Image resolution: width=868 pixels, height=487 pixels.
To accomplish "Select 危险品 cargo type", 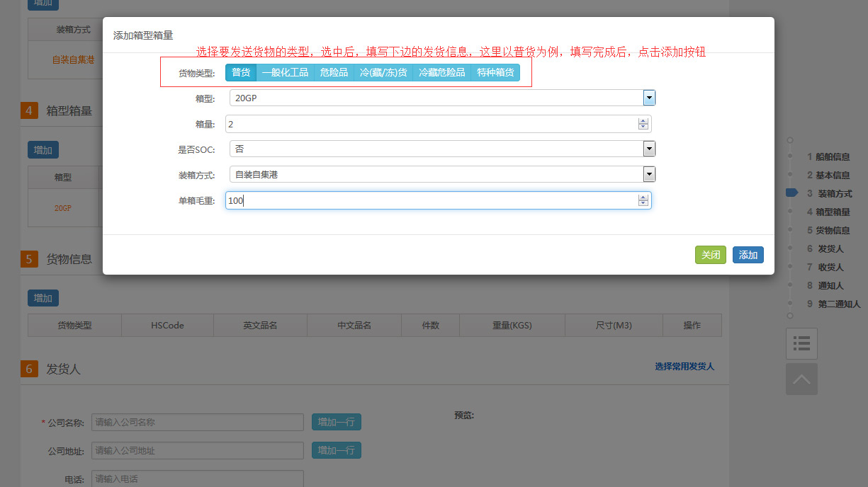I will tap(334, 72).
